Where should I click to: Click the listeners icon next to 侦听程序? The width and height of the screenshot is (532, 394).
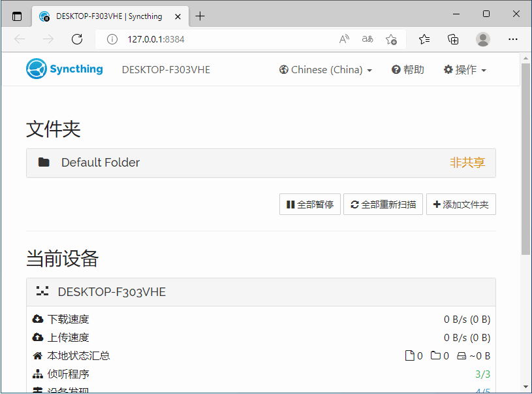(x=37, y=374)
